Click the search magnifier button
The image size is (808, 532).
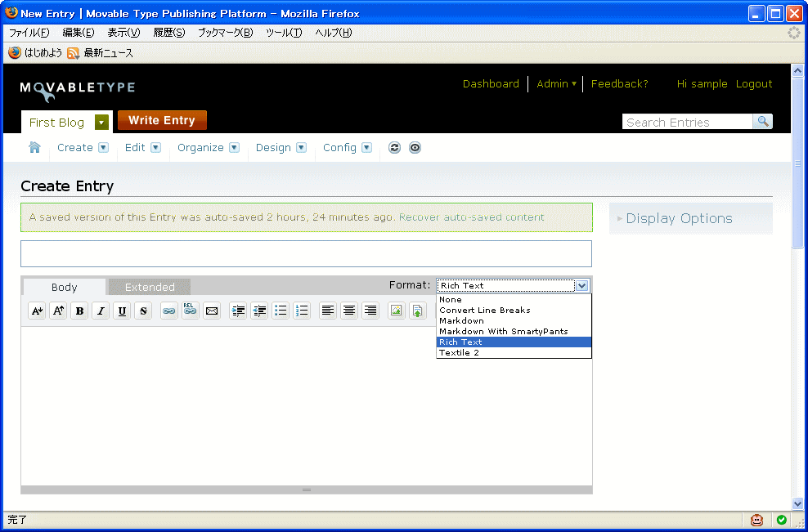click(763, 122)
